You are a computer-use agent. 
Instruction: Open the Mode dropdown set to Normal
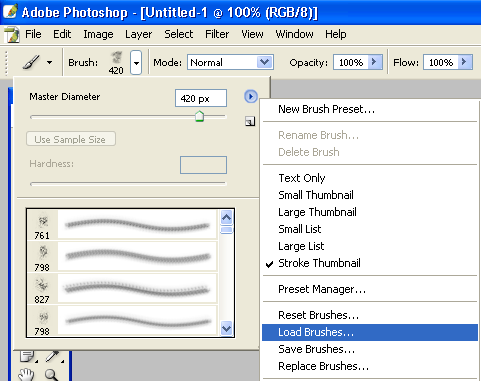(x=230, y=62)
